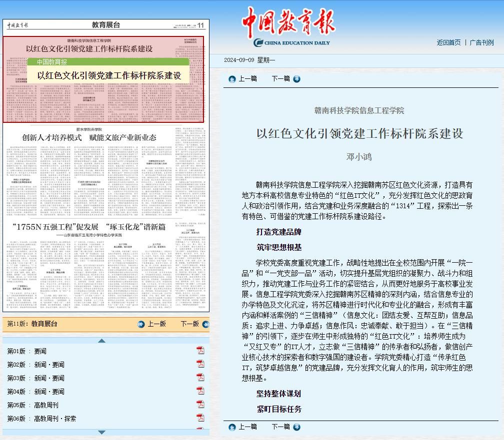
Task: Click the China Education Daily masthead logo
Action: point(289,27)
